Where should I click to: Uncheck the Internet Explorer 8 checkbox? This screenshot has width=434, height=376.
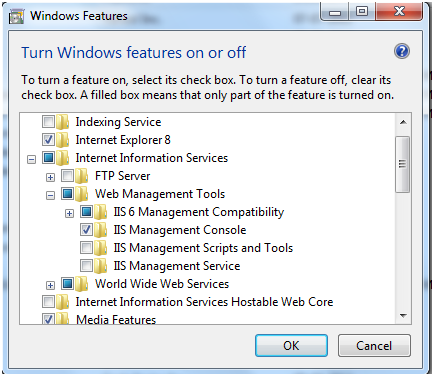[x=48, y=140]
